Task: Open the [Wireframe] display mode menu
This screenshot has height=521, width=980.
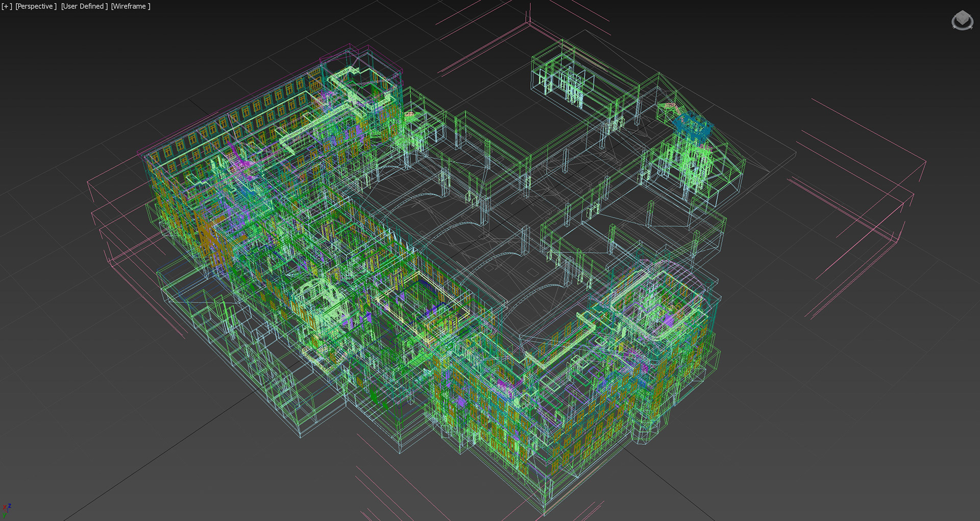Action: click(131, 6)
